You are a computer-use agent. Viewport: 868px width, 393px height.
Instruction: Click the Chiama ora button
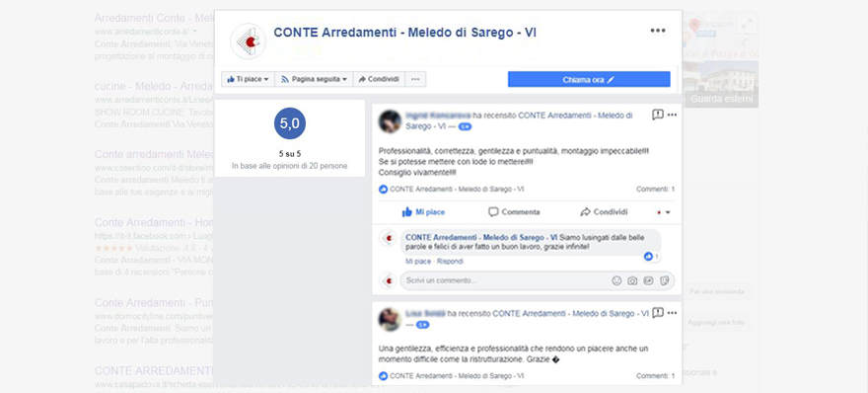(589, 79)
